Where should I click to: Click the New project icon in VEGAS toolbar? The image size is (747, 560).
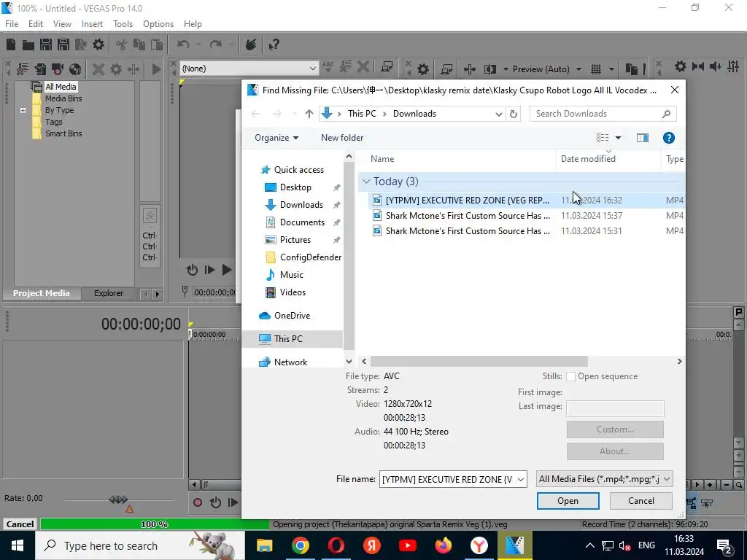pyautogui.click(x=11, y=44)
